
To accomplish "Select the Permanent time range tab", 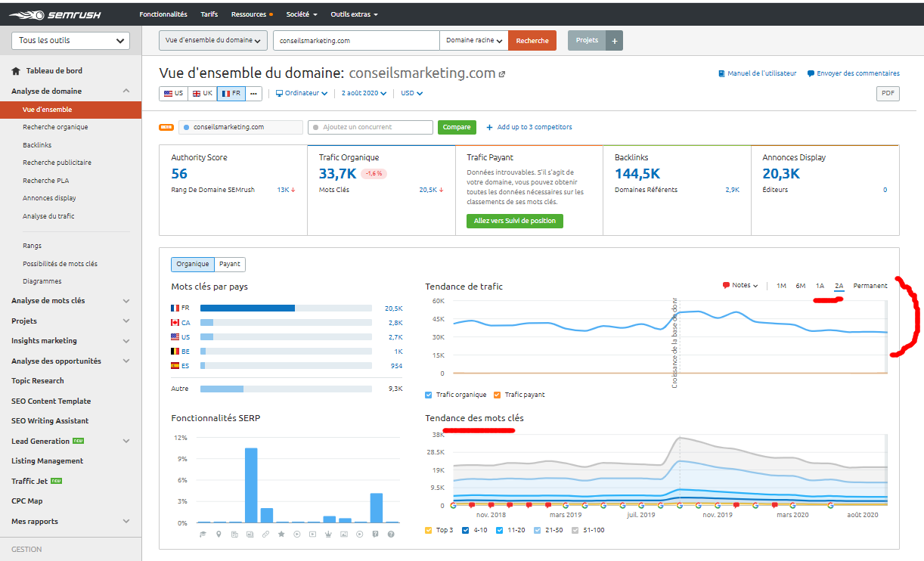I will coord(870,286).
